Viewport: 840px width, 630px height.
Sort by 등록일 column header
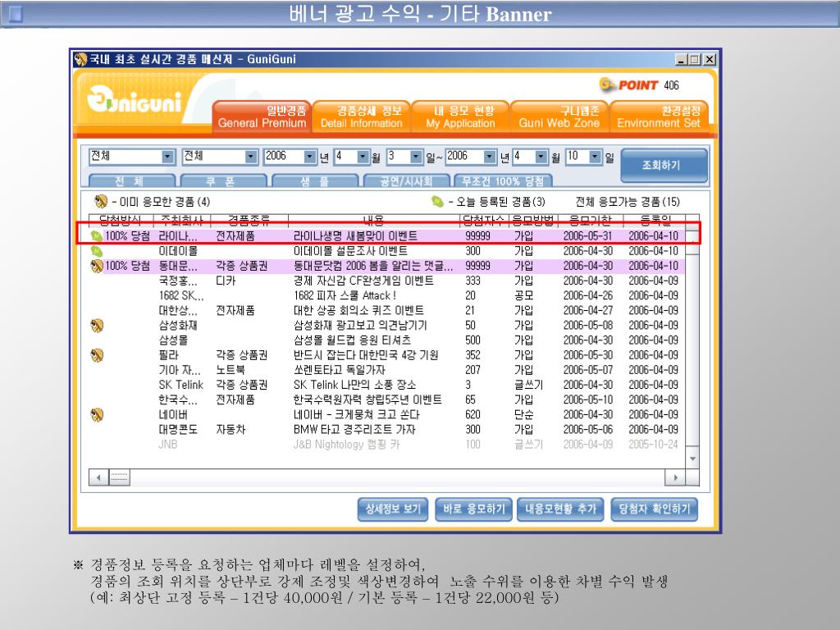coord(654,220)
